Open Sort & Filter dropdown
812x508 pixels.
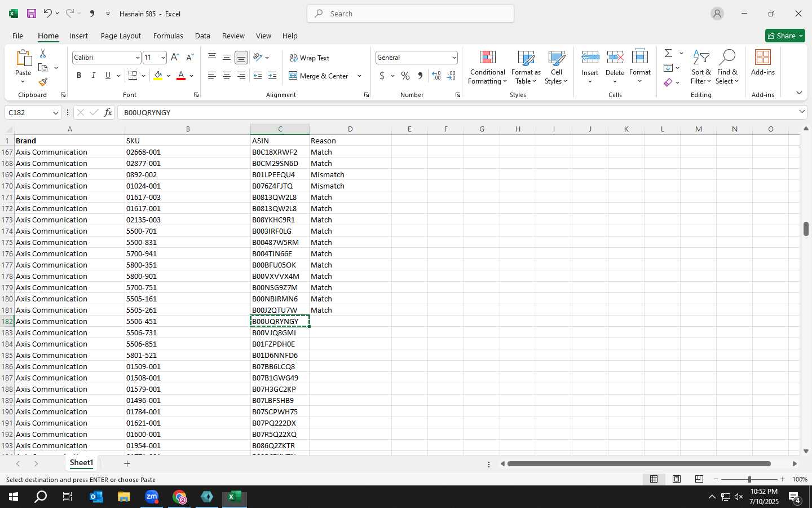point(701,67)
